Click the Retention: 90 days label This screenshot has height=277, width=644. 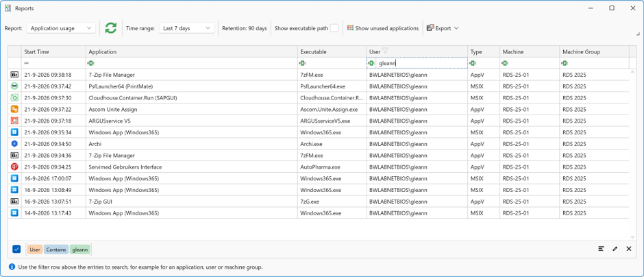(245, 28)
